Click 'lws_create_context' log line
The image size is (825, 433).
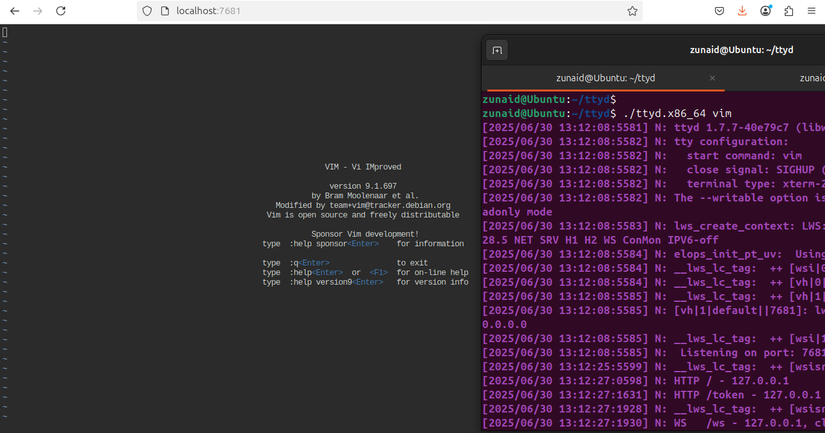653,226
